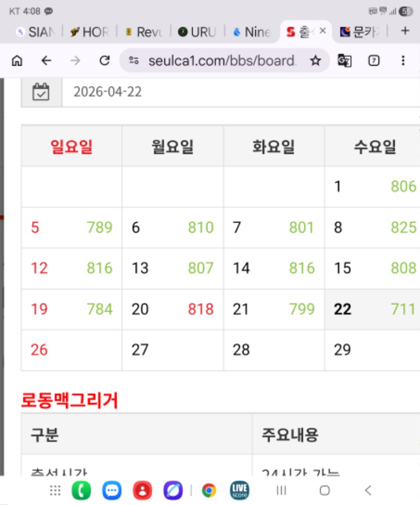Click the site info icon in address bar
The width and height of the screenshot is (420, 505).
[x=134, y=60]
